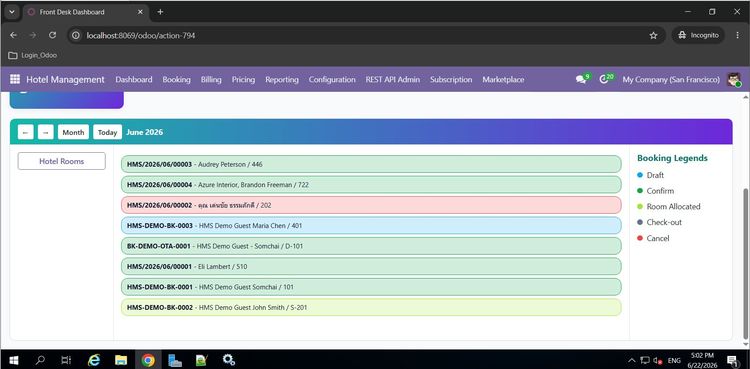Open the settings gears app on taskbar
This screenshot has height=369, width=750.
pos(229,360)
